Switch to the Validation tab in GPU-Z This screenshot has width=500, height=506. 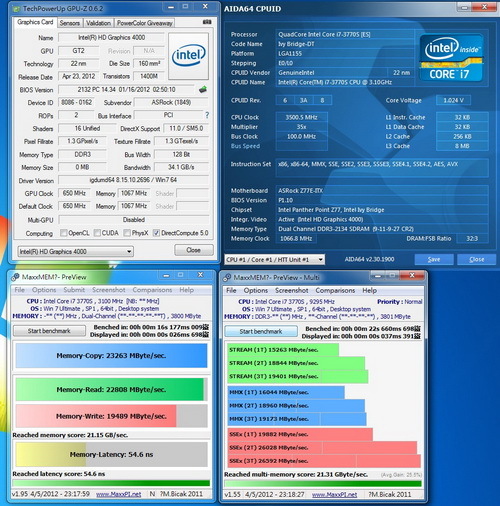tap(98, 23)
